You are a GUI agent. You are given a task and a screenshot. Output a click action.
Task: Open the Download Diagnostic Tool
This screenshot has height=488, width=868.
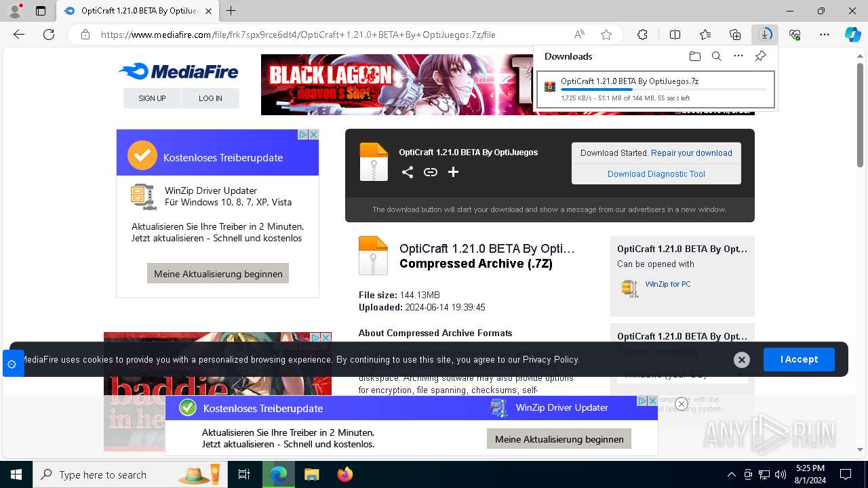(656, 174)
